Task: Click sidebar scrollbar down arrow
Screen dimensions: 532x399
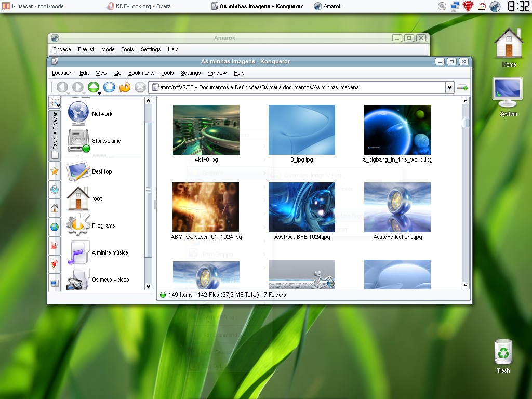Action: tap(148, 286)
